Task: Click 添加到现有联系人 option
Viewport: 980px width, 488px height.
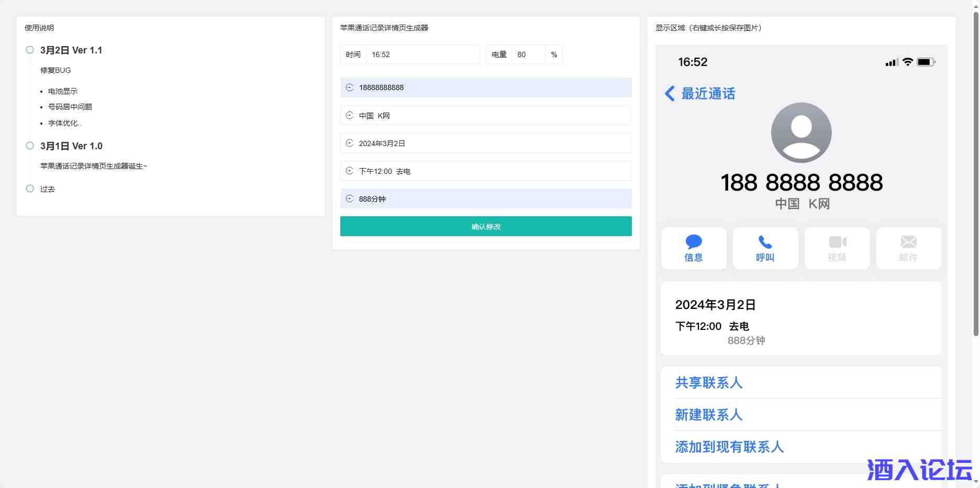Action: click(x=729, y=447)
